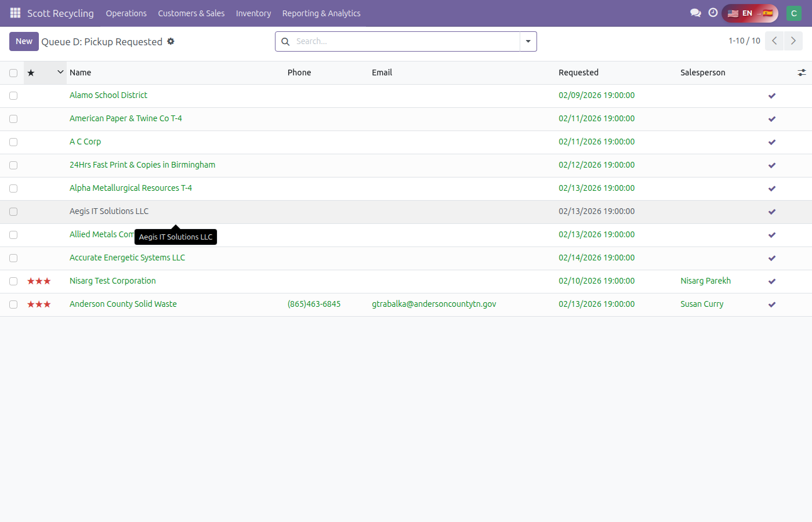Click the search magnifier icon
The height and width of the screenshot is (522, 812).
click(x=285, y=41)
